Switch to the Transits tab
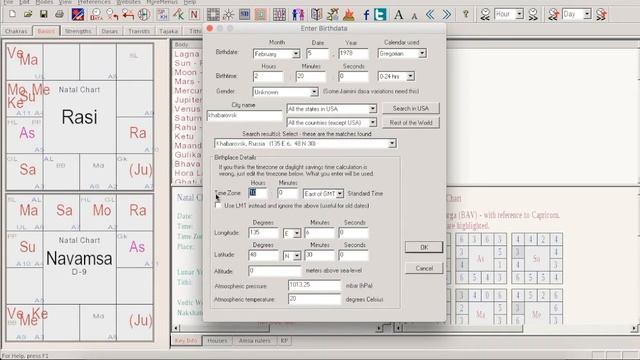The image size is (640, 360). pyautogui.click(x=139, y=31)
